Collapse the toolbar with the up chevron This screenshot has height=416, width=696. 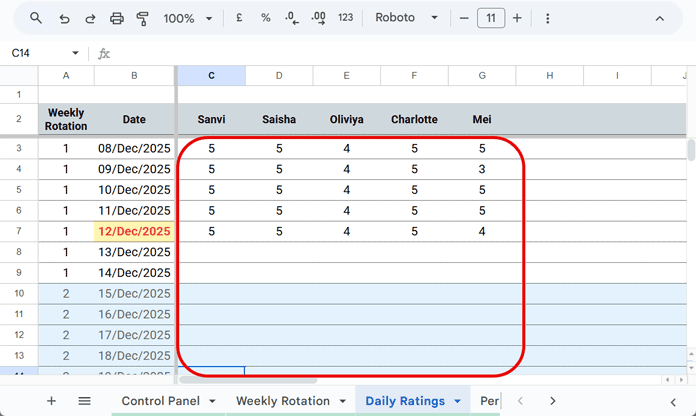click(x=660, y=19)
